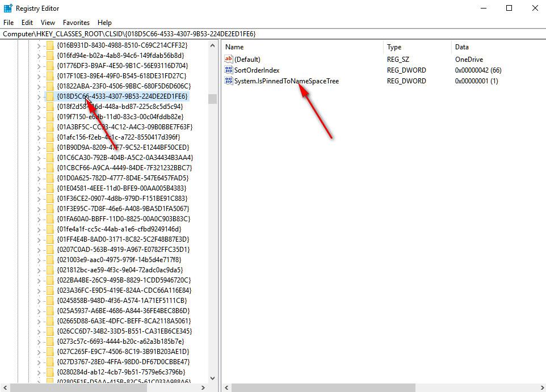This screenshot has height=392, width=546.
Task: Click folder icon for {01E04581-4EEE-11d0-BFE9-00AA005B4383}
Action: (x=50, y=188)
